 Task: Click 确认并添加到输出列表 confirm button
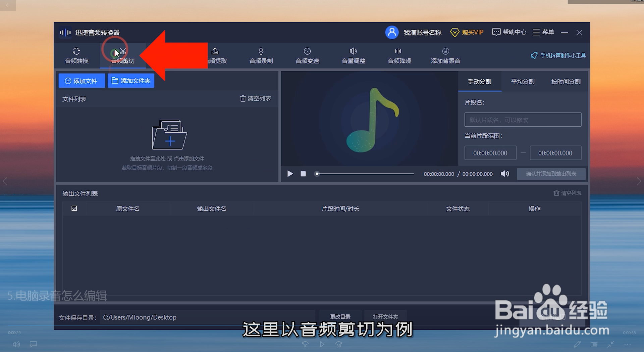[551, 174]
